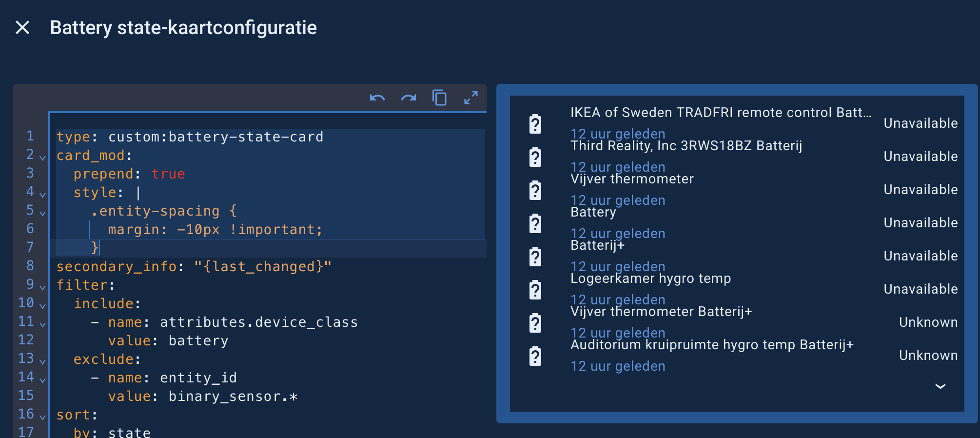This screenshot has height=438, width=980.
Task: Expand the code editor to fullscreen
Action: pyautogui.click(x=470, y=98)
